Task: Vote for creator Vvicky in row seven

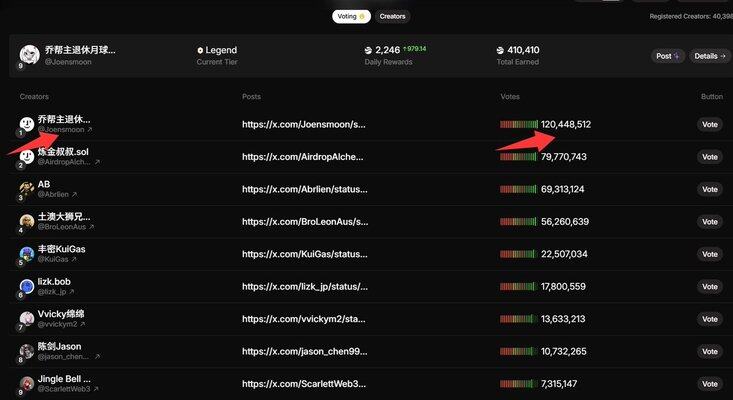Action: coord(709,319)
